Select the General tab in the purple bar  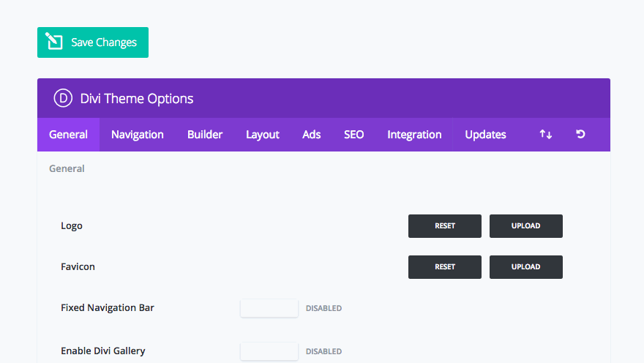click(68, 135)
